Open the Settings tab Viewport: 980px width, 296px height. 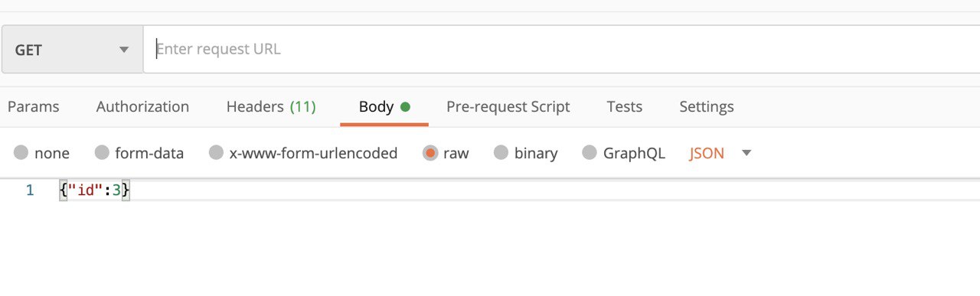(x=707, y=107)
